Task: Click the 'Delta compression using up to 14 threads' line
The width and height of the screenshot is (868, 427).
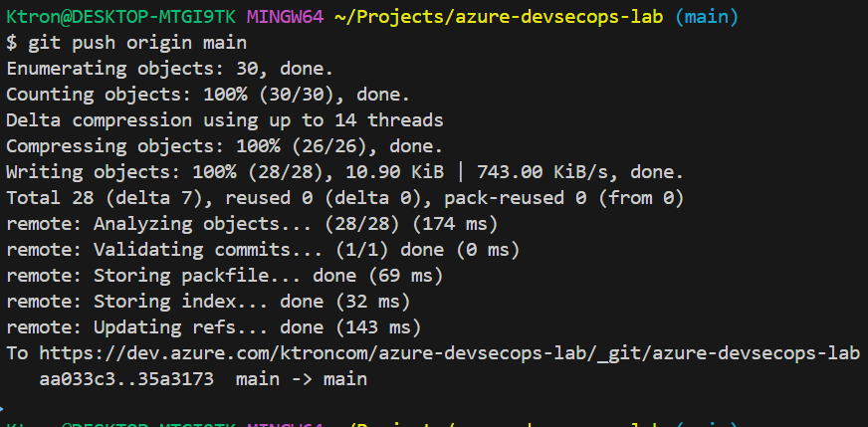Action: point(224,120)
